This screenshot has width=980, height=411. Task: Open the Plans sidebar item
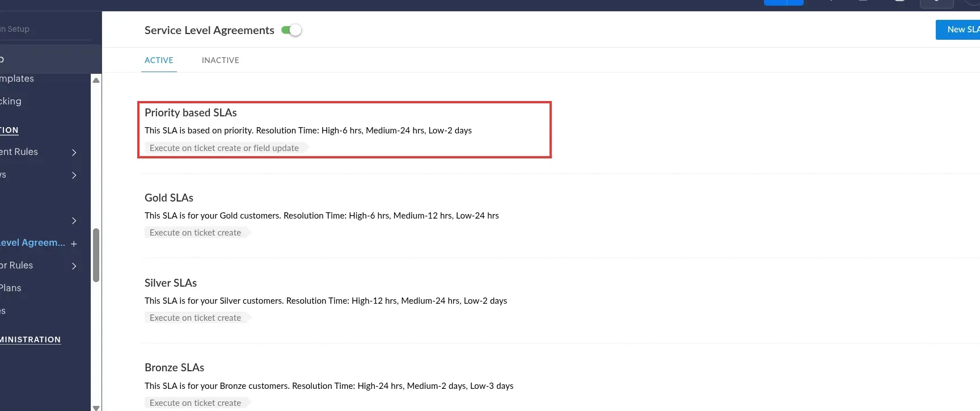click(x=11, y=288)
